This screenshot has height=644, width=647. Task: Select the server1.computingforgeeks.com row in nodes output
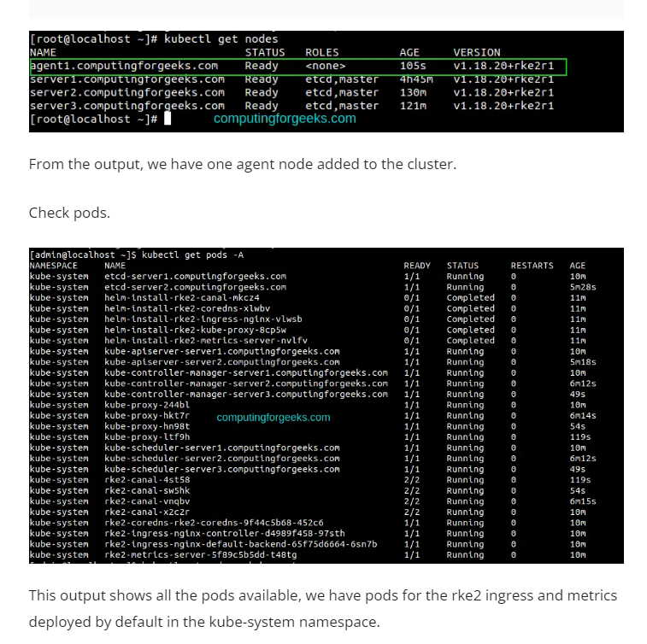[291, 79]
